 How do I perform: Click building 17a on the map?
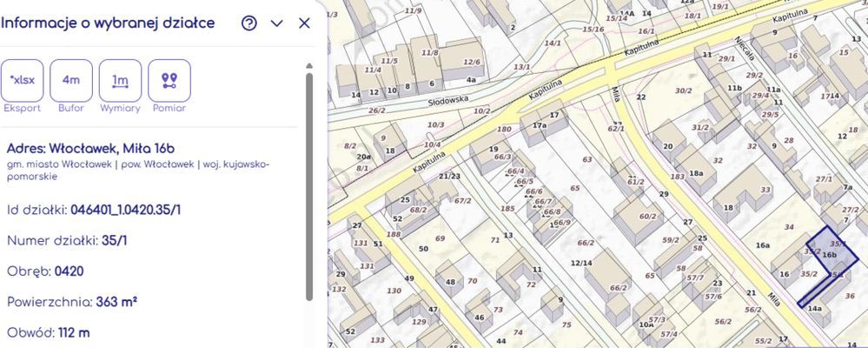[x=539, y=126]
